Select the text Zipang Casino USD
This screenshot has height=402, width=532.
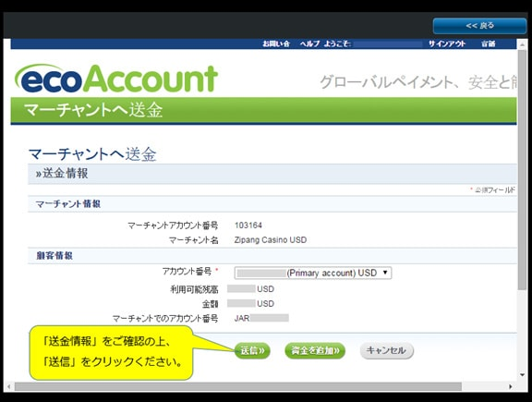(x=271, y=240)
